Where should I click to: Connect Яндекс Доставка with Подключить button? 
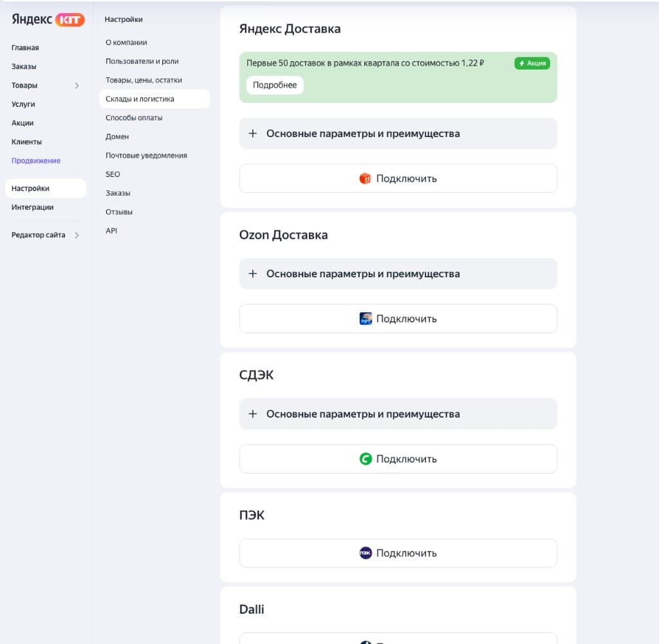coord(398,179)
